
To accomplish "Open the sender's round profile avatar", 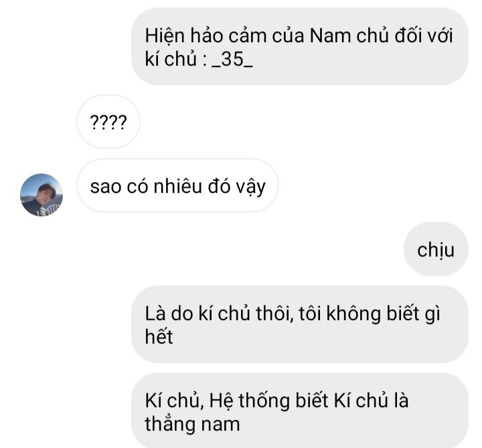I will [42, 195].
